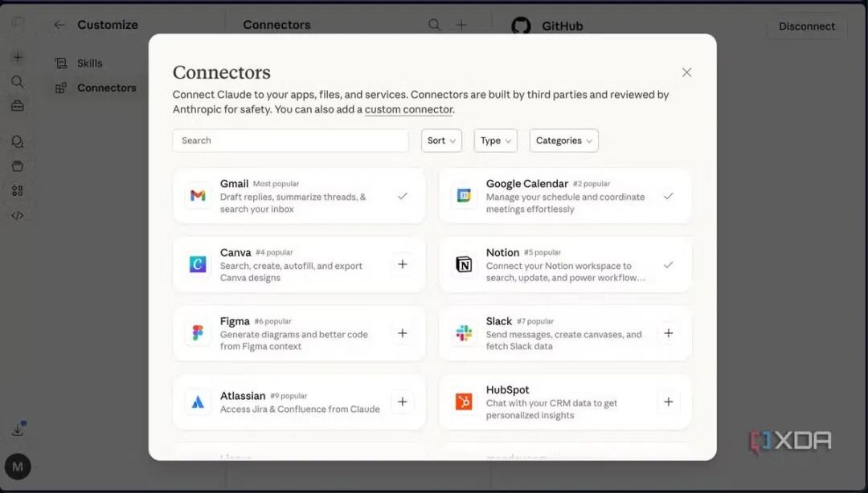This screenshot has height=493, width=868.
Task: Click the grid apps icon in sidebar
Action: pyautogui.click(x=18, y=190)
